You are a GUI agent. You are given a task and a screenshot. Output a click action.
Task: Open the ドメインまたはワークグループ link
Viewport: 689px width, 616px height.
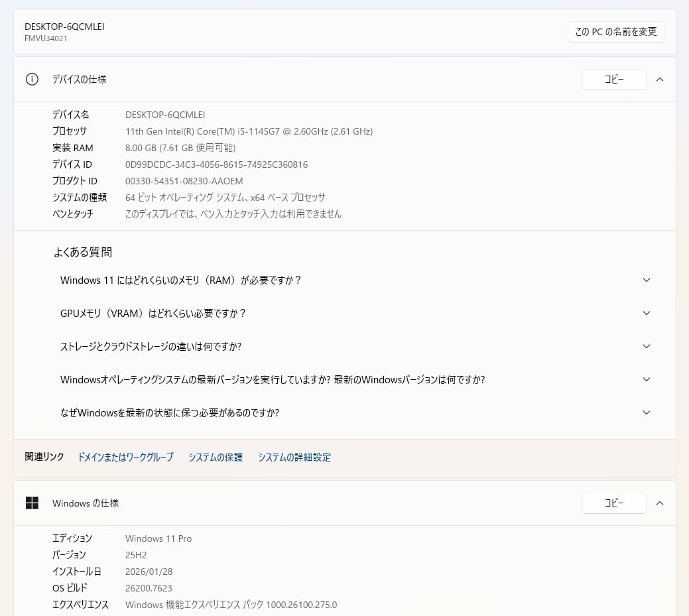click(x=126, y=457)
